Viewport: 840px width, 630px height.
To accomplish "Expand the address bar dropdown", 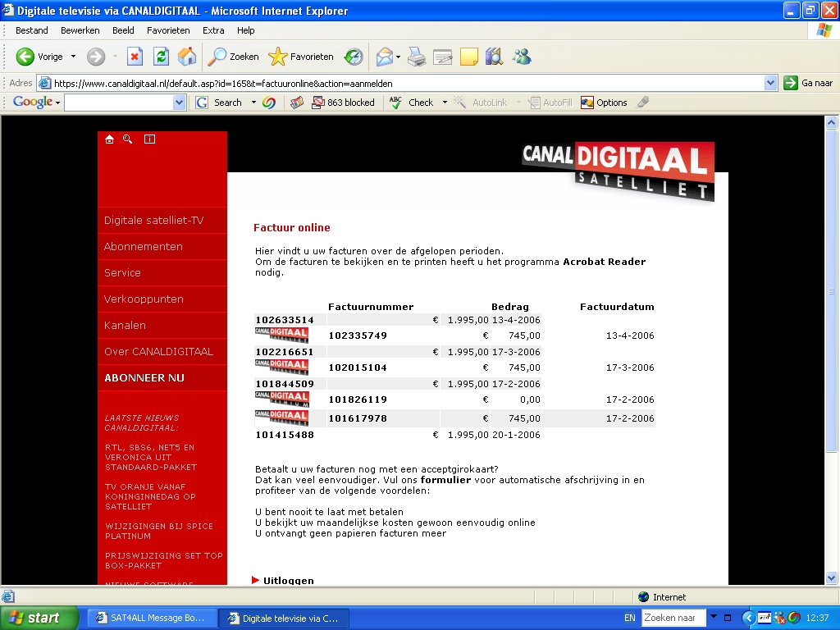I will pos(770,83).
